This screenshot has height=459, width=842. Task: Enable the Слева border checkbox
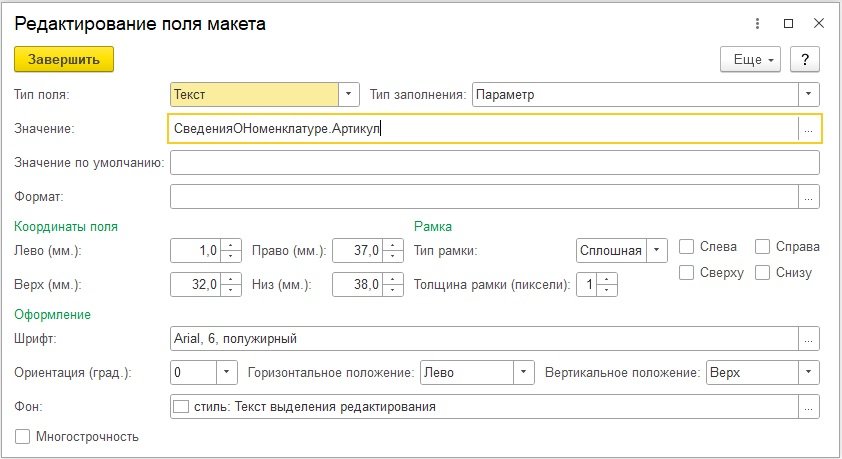click(x=687, y=246)
